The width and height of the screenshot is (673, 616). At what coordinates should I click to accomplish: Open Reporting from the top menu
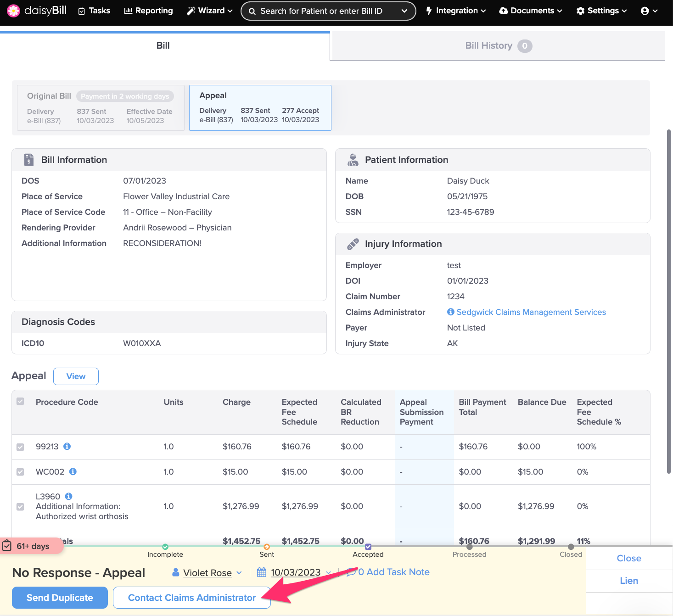(148, 11)
